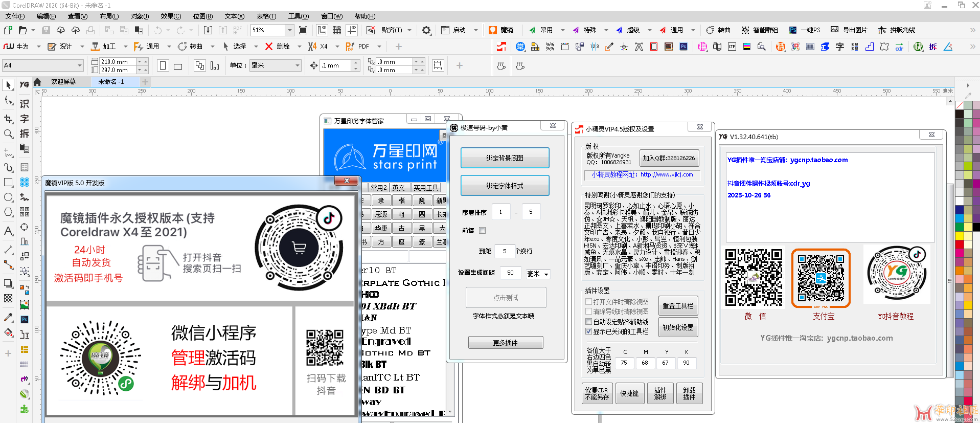Select the Rectangle tool in toolbox
This screenshot has height=423, width=980.
click(x=8, y=182)
